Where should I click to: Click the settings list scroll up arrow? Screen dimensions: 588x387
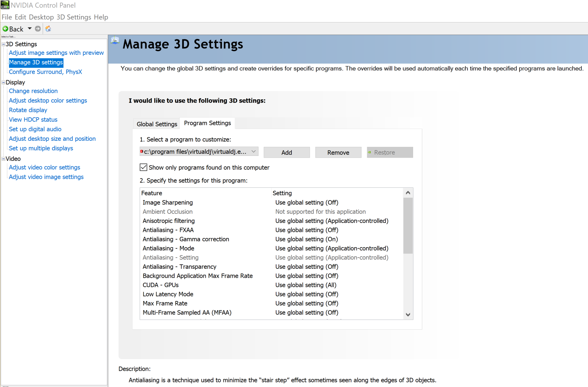pyautogui.click(x=408, y=193)
